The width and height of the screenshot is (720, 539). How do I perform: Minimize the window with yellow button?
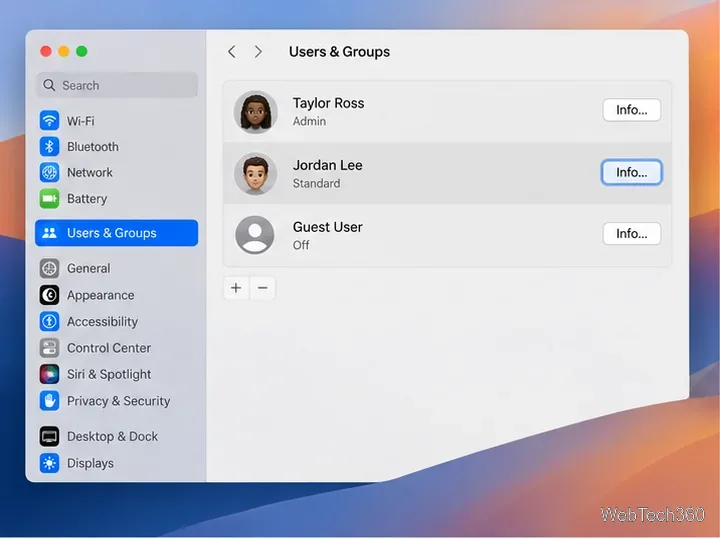(x=64, y=51)
